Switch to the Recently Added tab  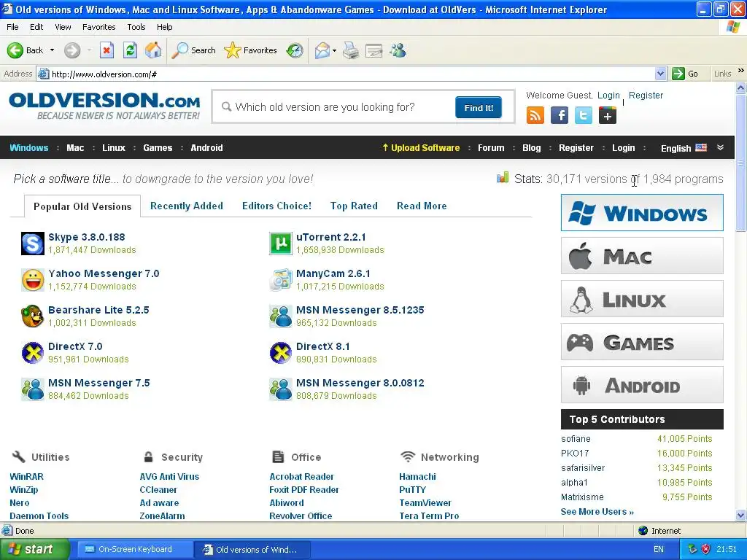pos(186,206)
